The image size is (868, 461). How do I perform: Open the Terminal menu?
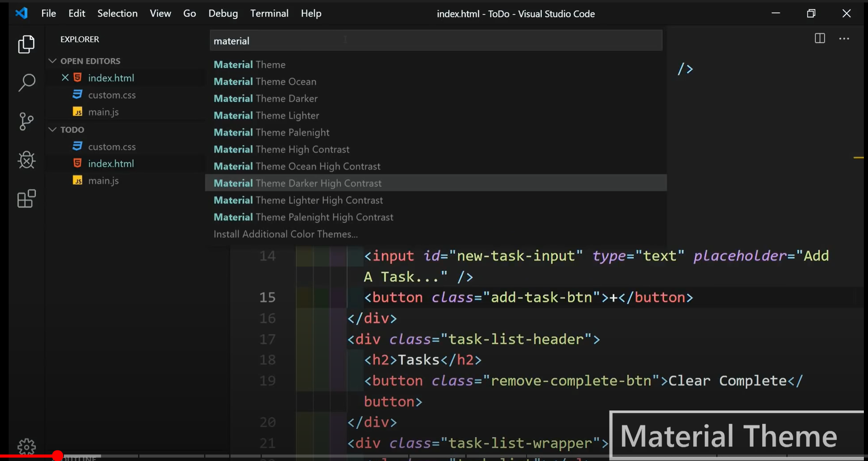coord(269,14)
